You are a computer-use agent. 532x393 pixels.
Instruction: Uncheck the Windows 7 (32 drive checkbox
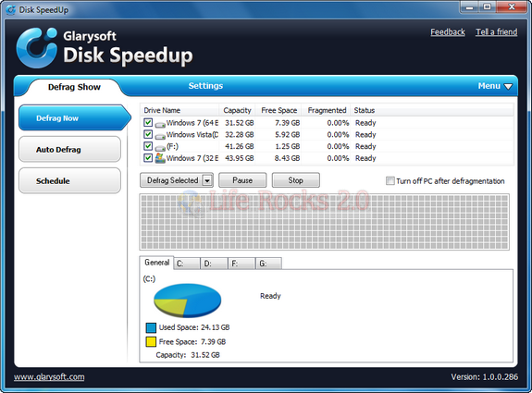(x=148, y=158)
